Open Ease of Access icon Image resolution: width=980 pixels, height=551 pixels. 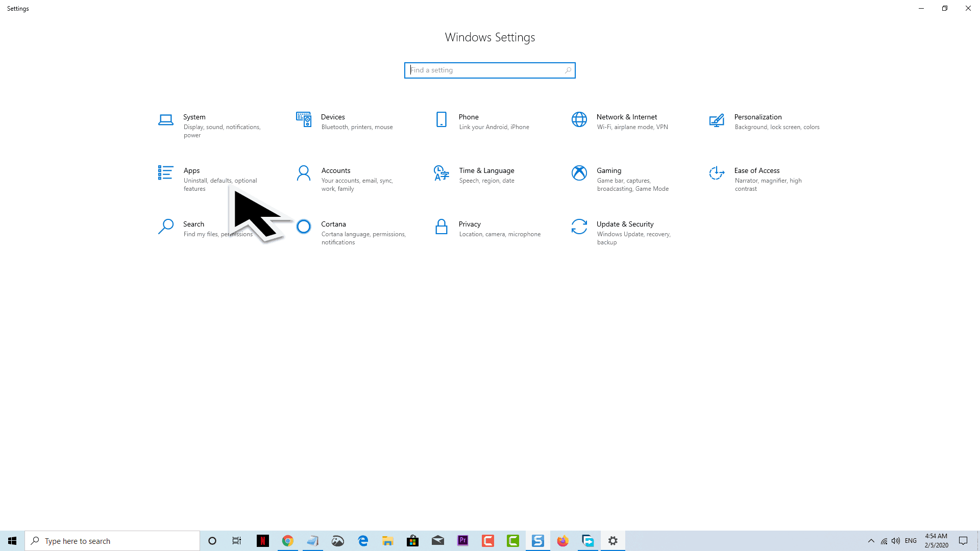[x=717, y=173]
